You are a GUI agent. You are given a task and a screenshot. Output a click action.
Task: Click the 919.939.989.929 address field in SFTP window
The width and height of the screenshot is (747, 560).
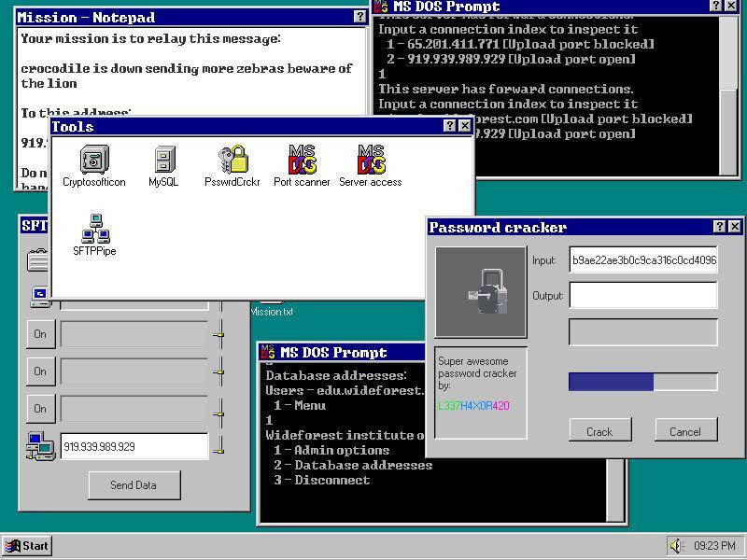(x=134, y=447)
